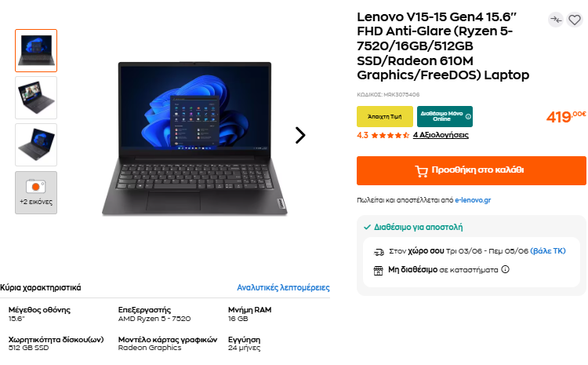The image size is (588, 365).
Task: Click the store availability info icon
Action: 505,269
